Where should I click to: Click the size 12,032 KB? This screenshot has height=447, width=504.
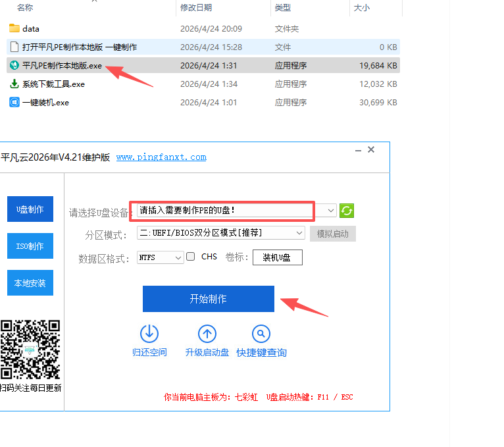pyautogui.click(x=378, y=84)
